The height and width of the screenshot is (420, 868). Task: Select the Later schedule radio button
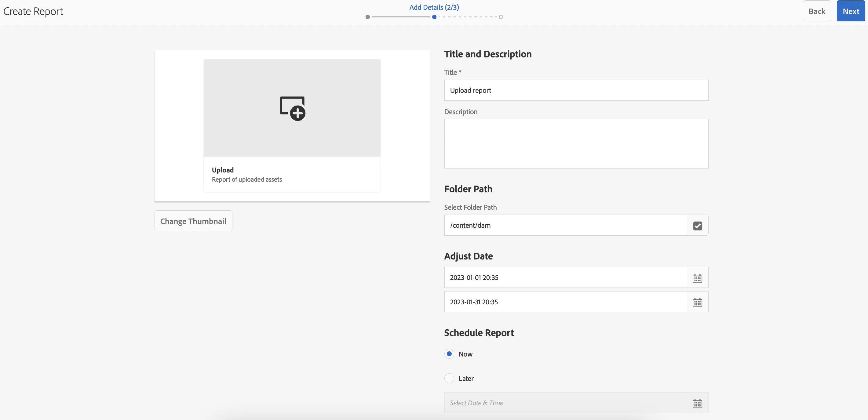pyautogui.click(x=449, y=378)
